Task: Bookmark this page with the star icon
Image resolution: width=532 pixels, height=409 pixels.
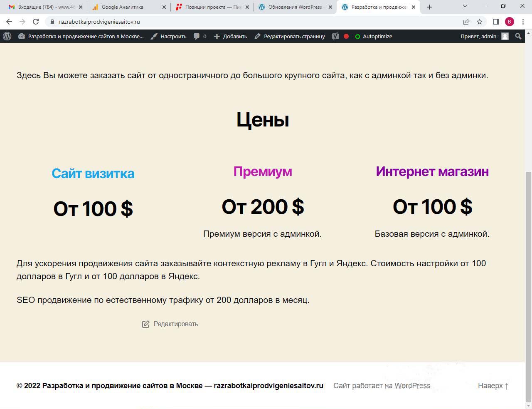Action: tap(480, 22)
